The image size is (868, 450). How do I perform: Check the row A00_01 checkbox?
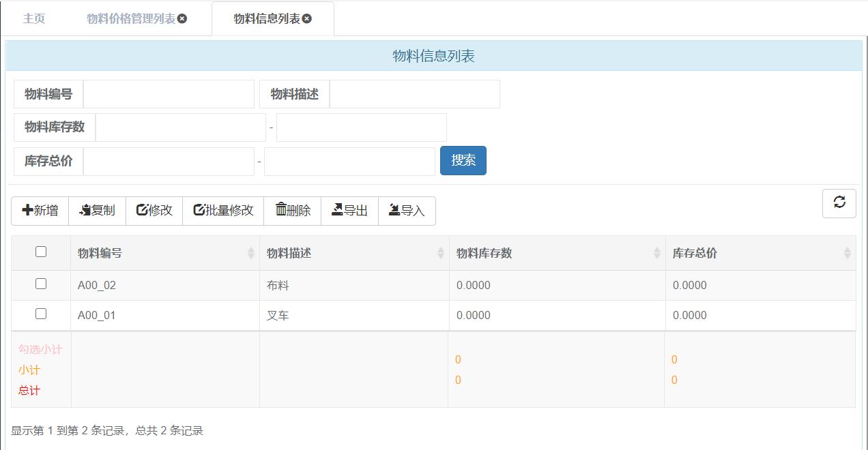pos(41,314)
